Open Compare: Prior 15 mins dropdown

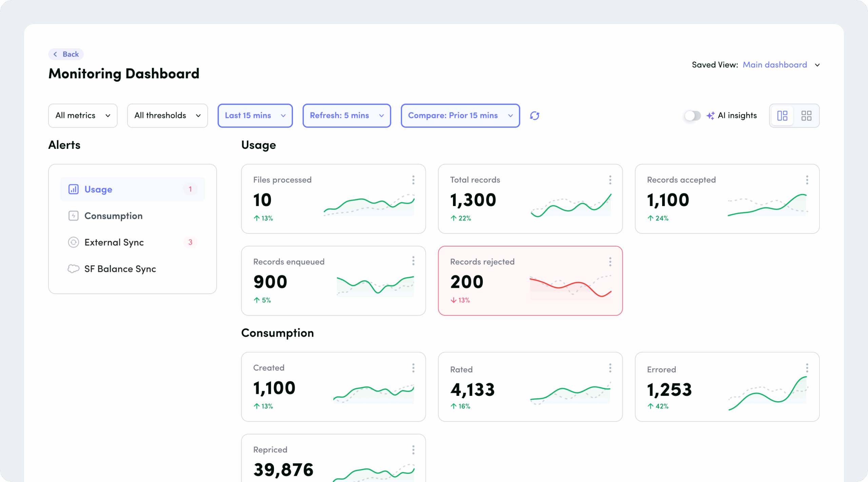click(460, 116)
